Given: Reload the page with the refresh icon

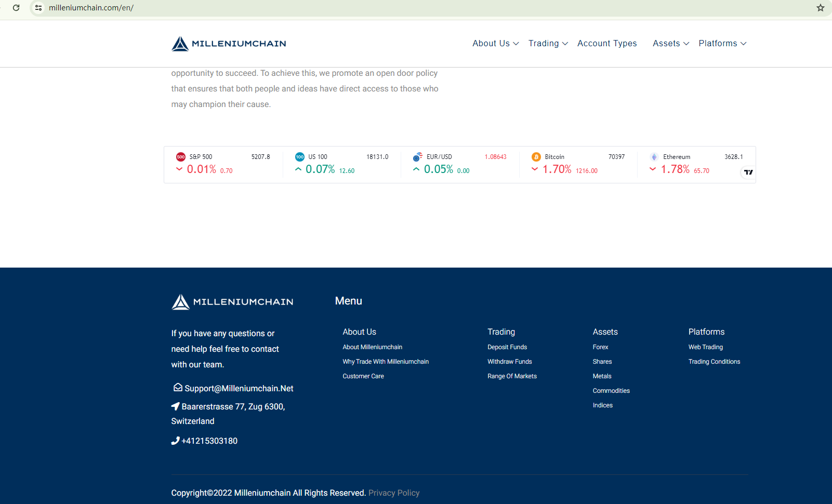Looking at the screenshot, I should pyautogui.click(x=16, y=8).
